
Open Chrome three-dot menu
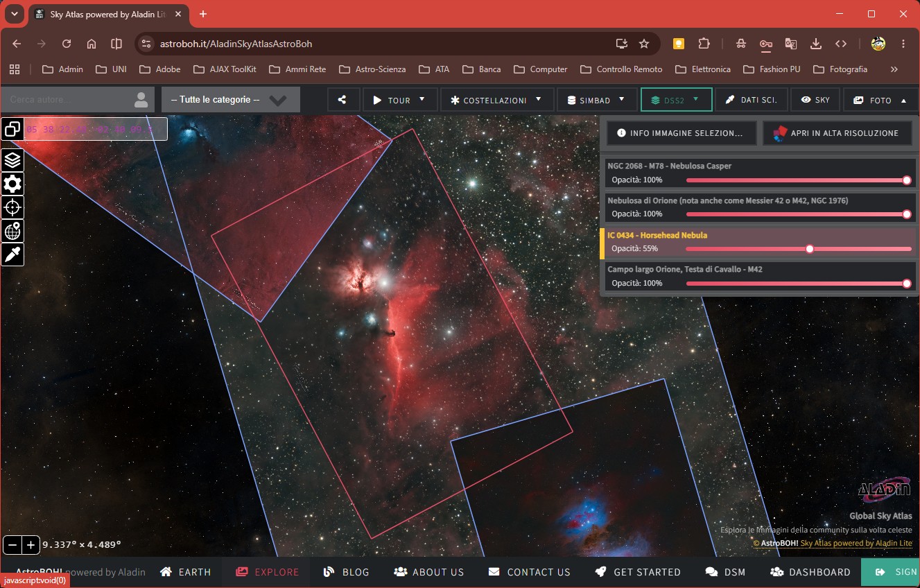(x=903, y=44)
